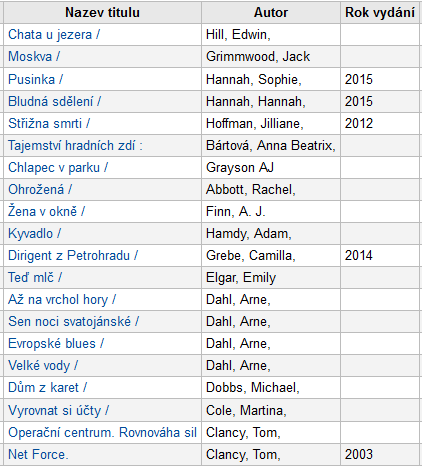Viewport: 422px width, 466px height.
Task: Select the Dům z karet link
Action: [x=47, y=388]
